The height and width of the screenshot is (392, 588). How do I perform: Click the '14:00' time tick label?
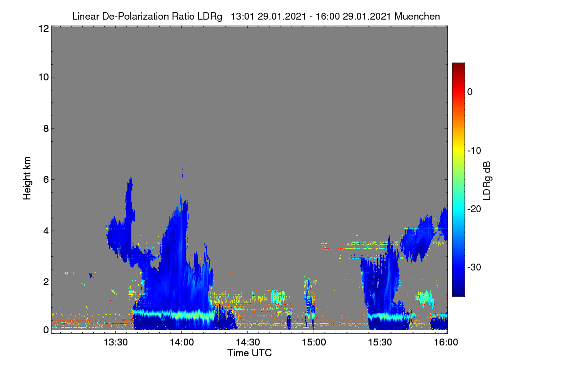[x=182, y=343]
